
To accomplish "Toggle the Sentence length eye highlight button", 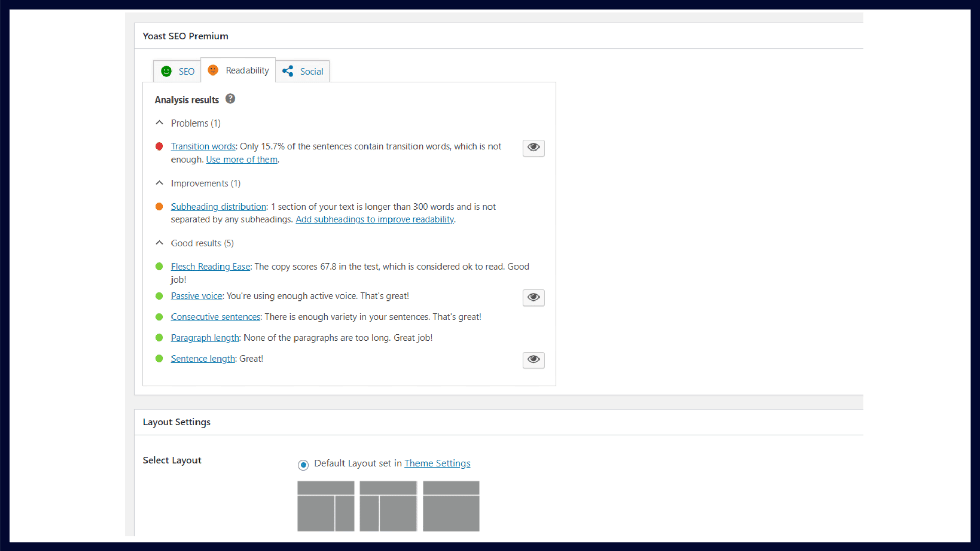I will (x=533, y=360).
